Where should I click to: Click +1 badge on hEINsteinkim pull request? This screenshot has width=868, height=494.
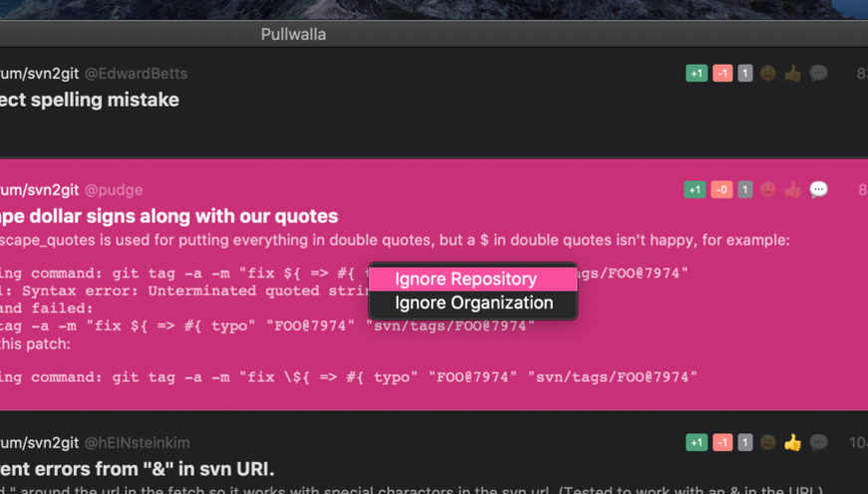[x=697, y=442]
